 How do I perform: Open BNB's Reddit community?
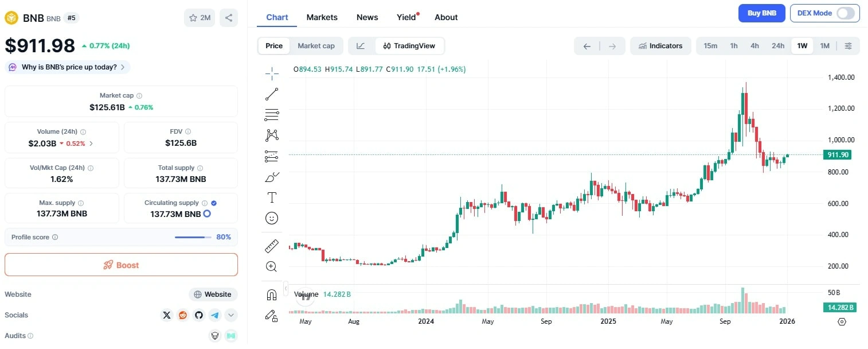click(183, 315)
